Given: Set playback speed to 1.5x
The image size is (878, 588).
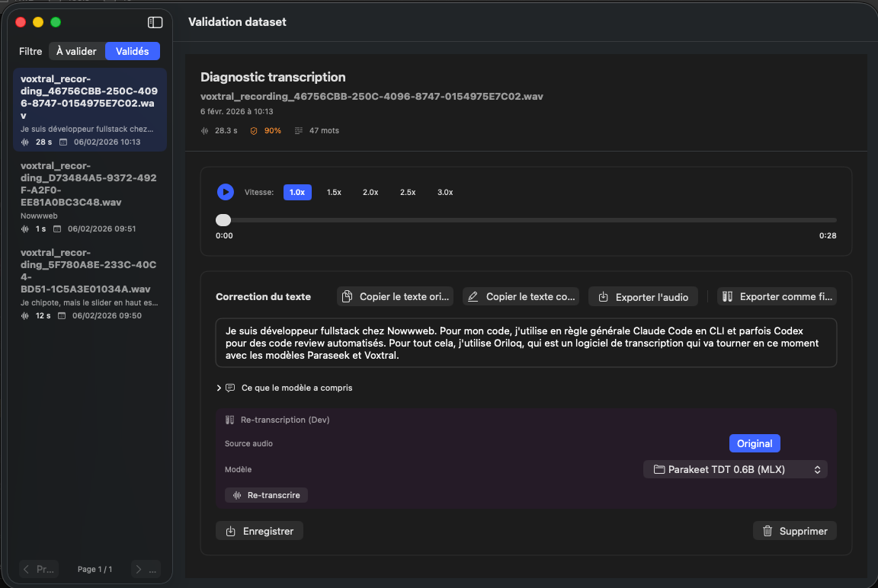Looking at the screenshot, I should [334, 192].
